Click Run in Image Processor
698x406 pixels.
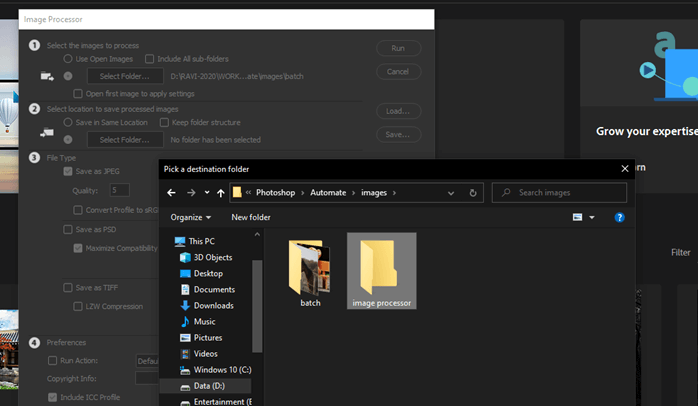[x=398, y=48]
